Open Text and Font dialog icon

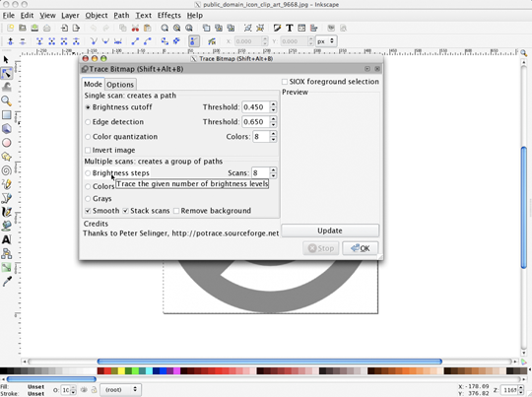[290, 28]
